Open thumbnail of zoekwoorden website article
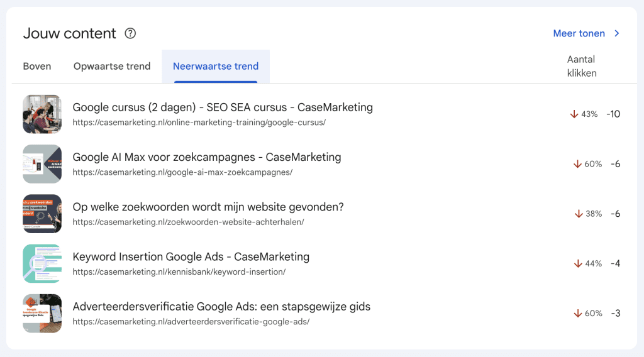The image size is (644, 357). (x=42, y=214)
